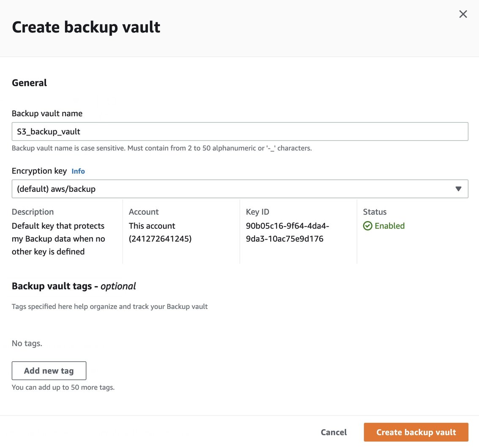The image size is (479, 448).
Task: Select the S3_backup_vault name text
Action: tap(48, 131)
